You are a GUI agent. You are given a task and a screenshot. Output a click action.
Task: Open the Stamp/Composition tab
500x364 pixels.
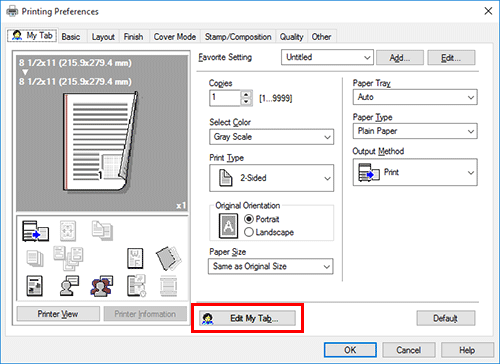pos(238,37)
